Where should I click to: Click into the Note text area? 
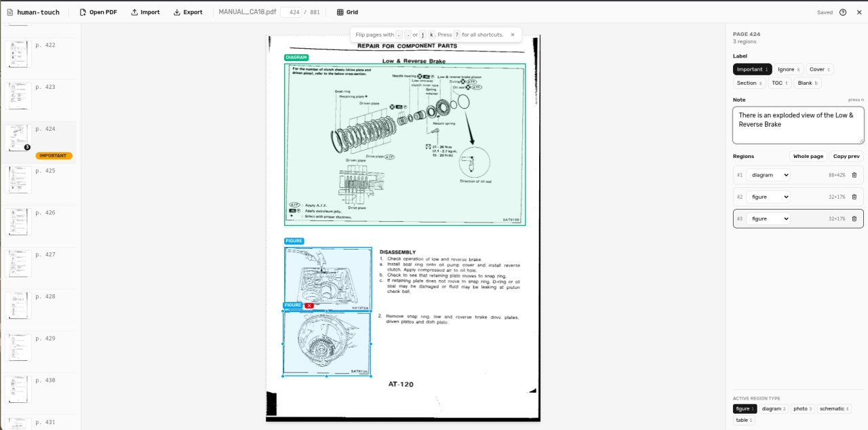(x=798, y=125)
